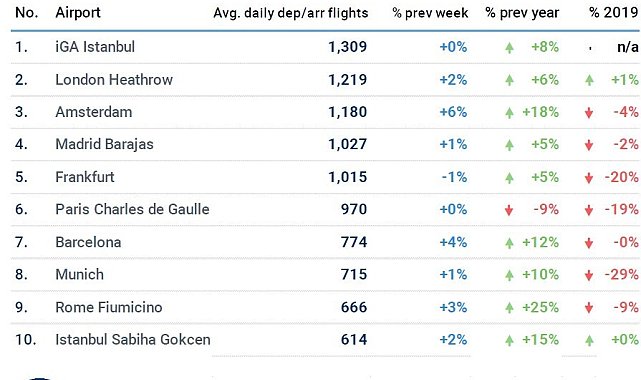Viewport: 641px width, 380px height.
Task: Click green arrow beside Rome Fiumicino +25%
Action: click(x=509, y=308)
